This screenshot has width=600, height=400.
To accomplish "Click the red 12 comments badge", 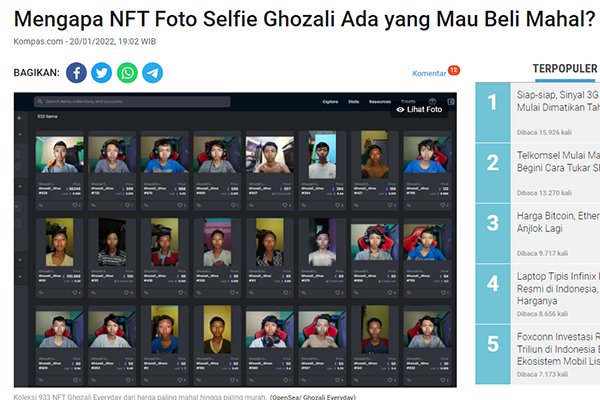I will coord(454,70).
